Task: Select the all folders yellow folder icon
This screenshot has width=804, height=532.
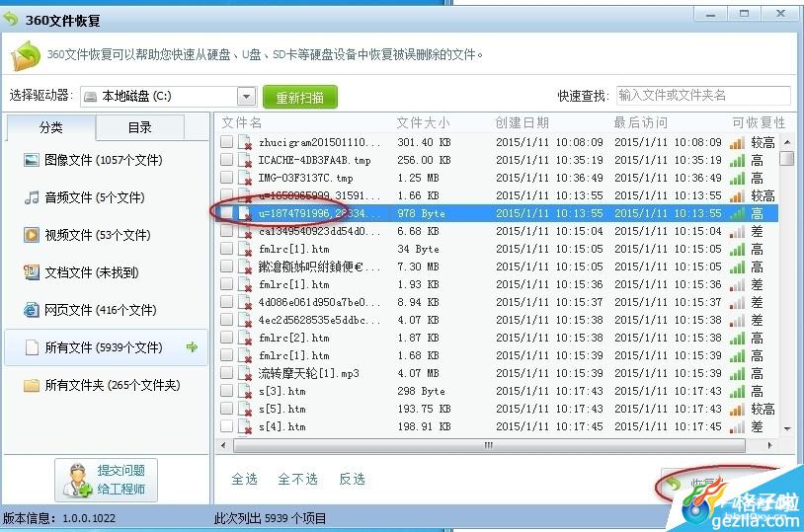Action: 32,385
